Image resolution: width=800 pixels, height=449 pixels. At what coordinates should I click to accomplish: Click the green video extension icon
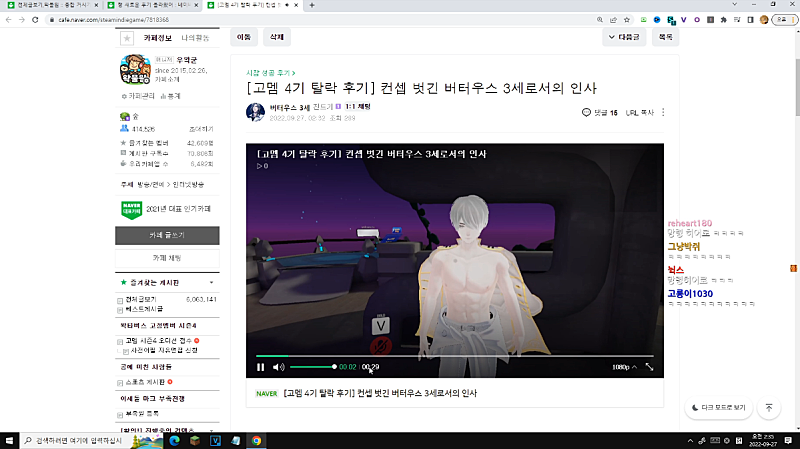[644, 20]
